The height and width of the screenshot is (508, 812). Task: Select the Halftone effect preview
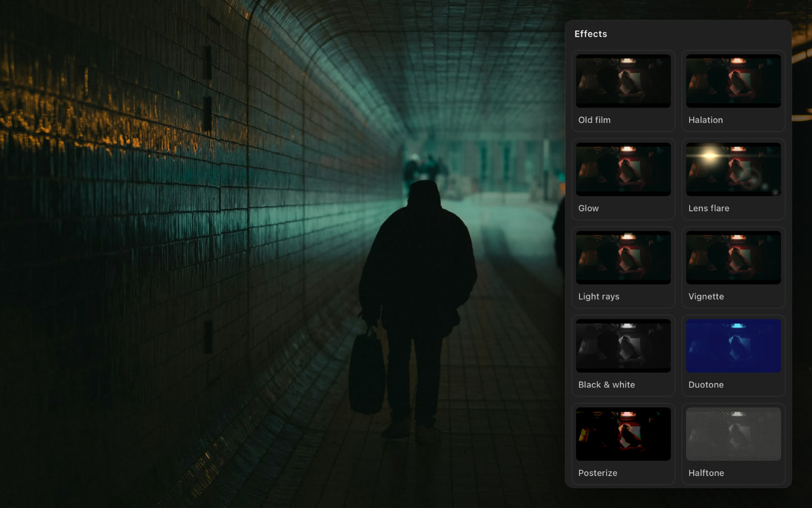(x=733, y=434)
